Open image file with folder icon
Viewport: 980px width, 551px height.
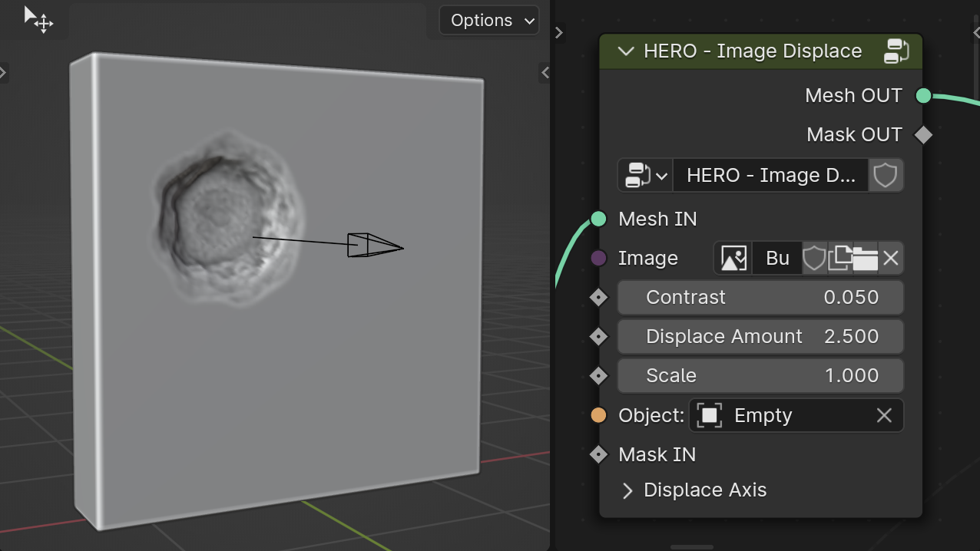tap(865, 259)
